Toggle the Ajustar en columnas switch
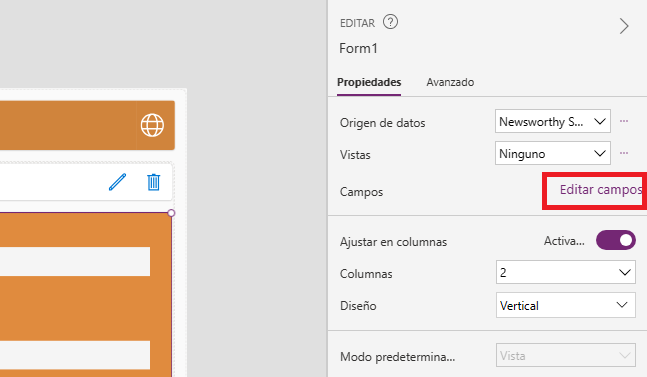 pyautogui.click(x=616, y=240)
